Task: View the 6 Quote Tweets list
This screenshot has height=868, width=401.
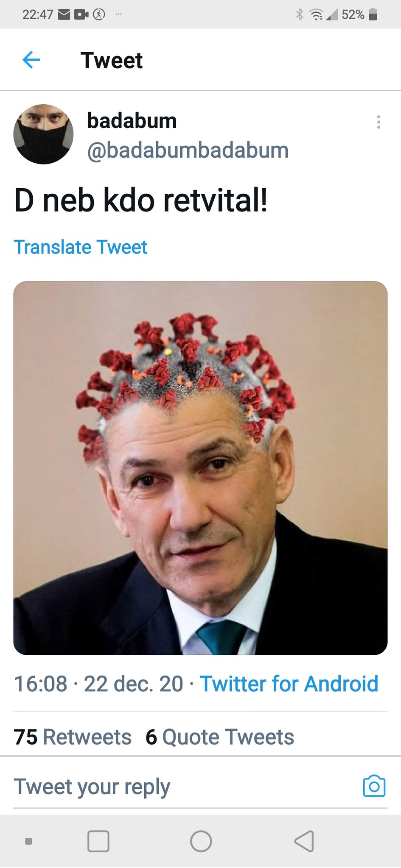Action: point(220,737)
